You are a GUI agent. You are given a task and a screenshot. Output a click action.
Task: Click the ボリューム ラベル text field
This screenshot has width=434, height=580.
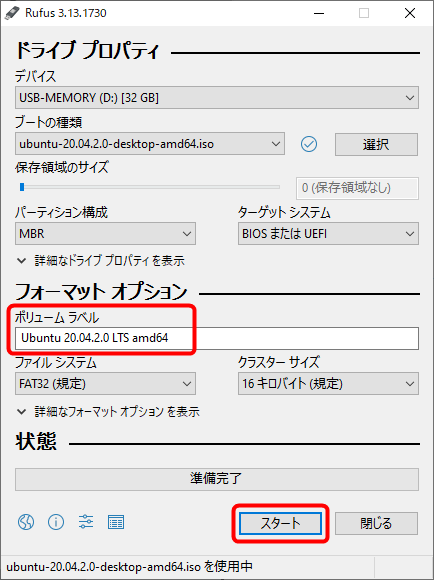pos(217,338)
